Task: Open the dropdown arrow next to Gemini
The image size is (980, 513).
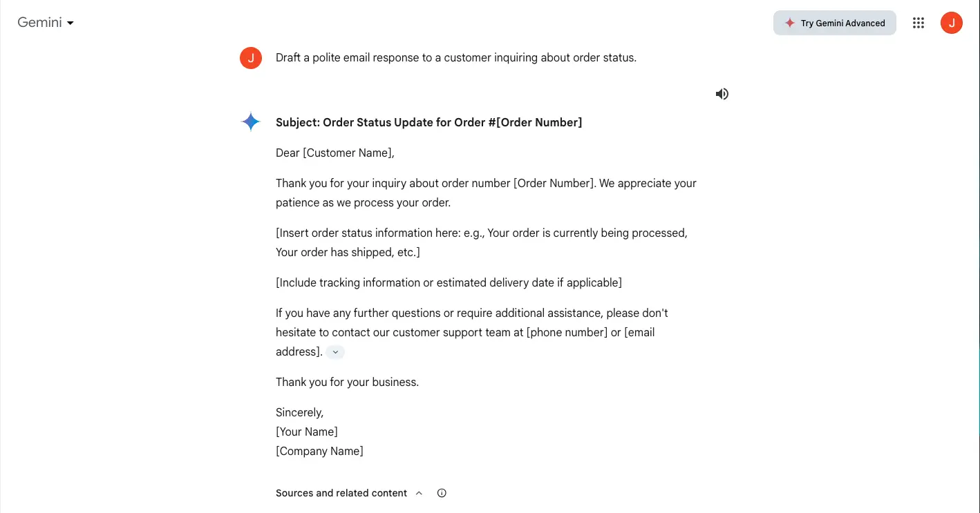Action: tap(70, 23)
